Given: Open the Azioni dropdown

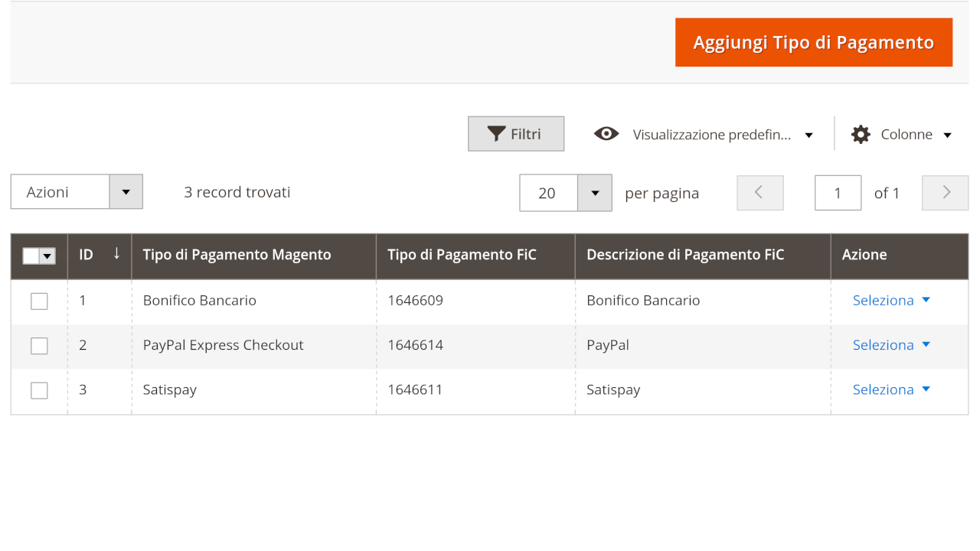Looking at the screenshot, I should click(x=126, y=192).
